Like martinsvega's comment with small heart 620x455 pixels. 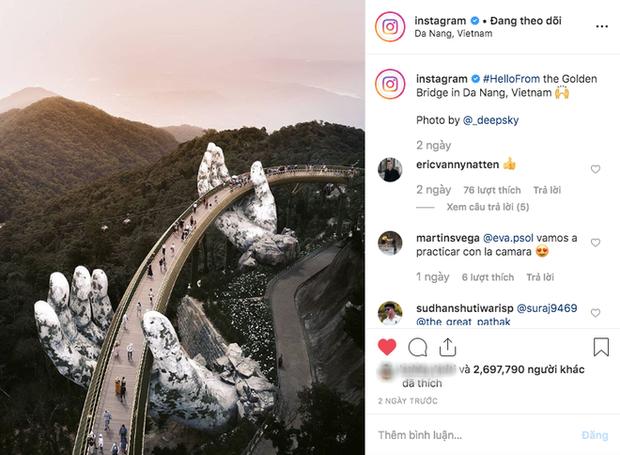596,243
